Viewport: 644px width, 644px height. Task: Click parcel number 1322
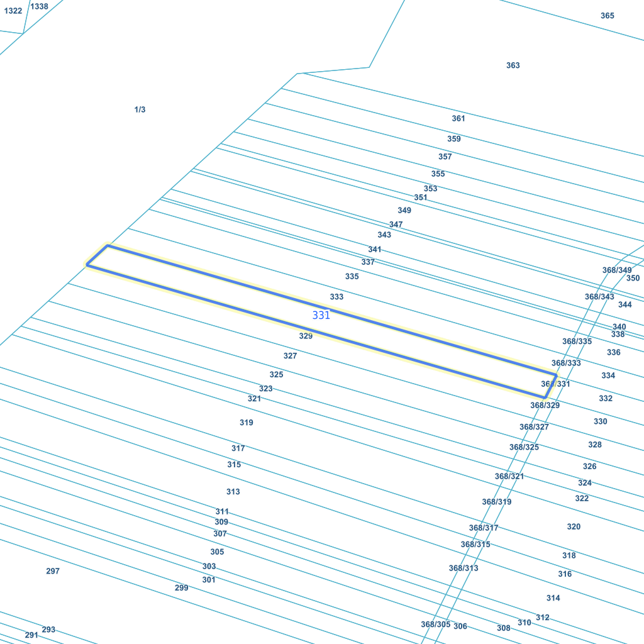[x=13, y=11]
